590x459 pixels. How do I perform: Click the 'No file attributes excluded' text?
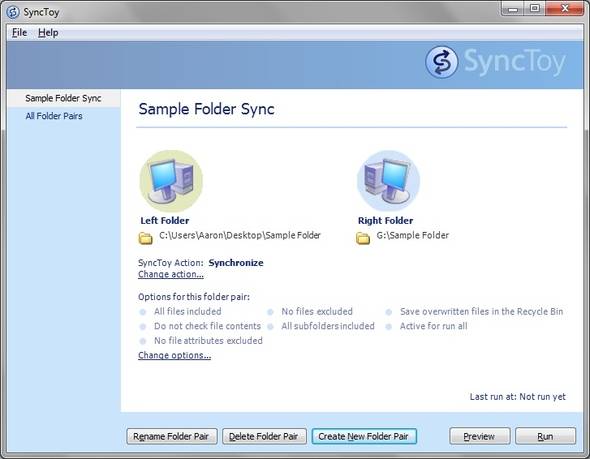click(x=208, y=341)
